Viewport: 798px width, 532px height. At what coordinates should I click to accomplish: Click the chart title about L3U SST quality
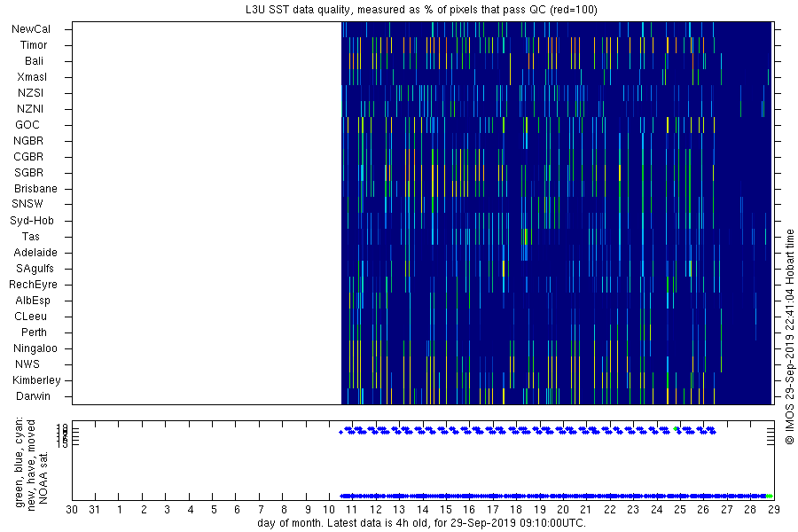(421, 10)
